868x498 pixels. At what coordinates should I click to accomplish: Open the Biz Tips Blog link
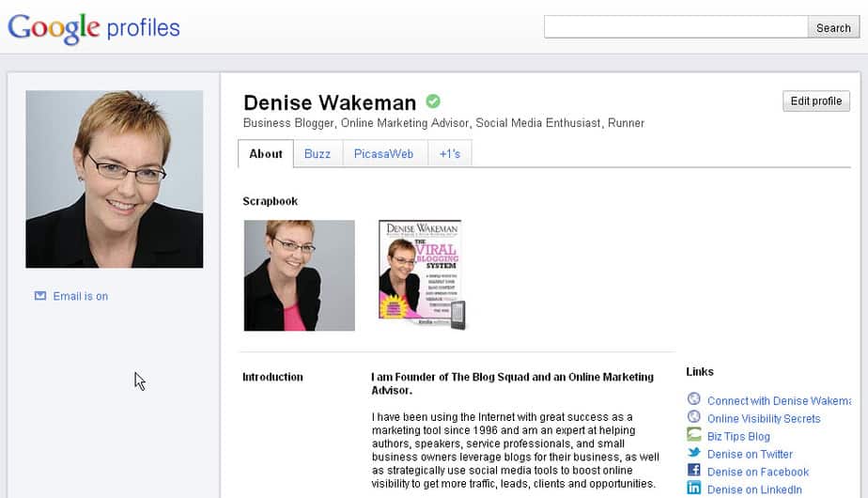[x=738, y=436]
